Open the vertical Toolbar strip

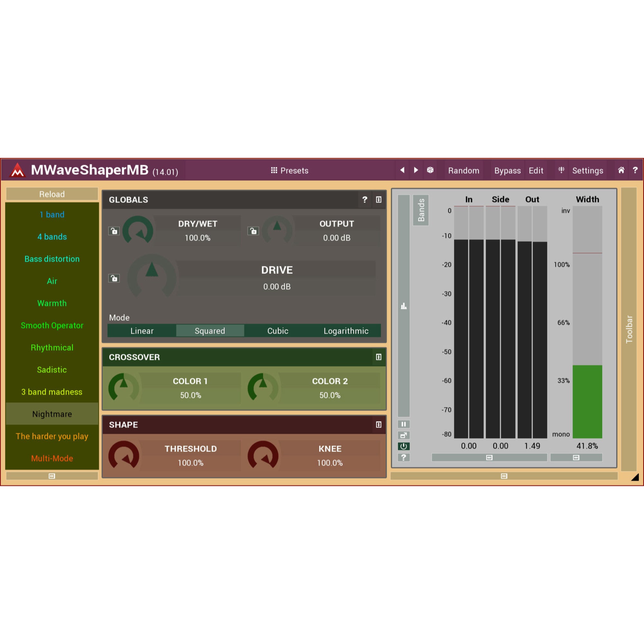point(629,329)
